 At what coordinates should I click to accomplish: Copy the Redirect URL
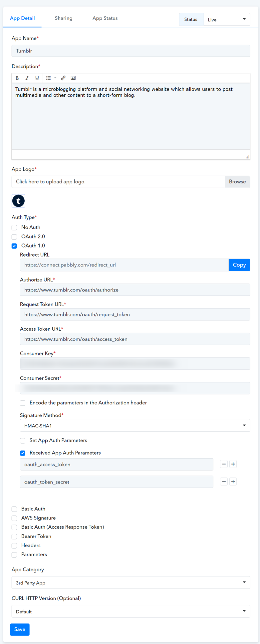pos(239,265)
